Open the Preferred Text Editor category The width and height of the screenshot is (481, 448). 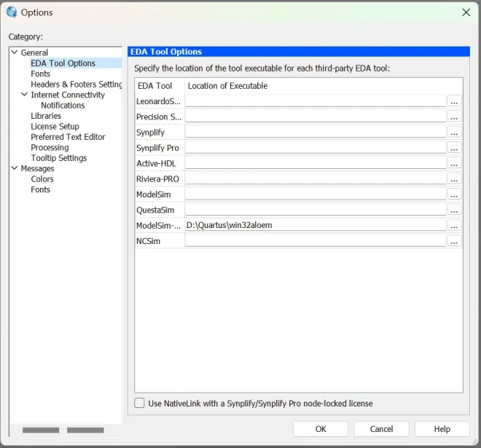(x=68, y=137)
